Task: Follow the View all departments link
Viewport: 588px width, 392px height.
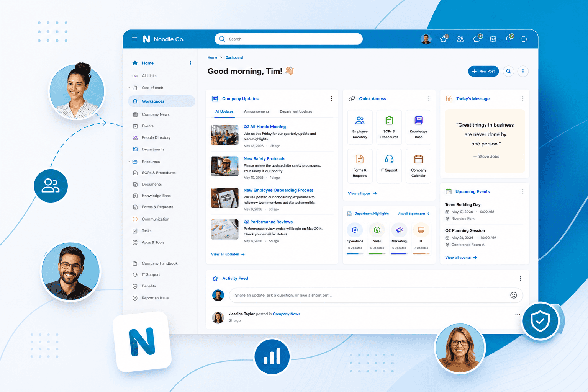Action: (x=414, y=214)
